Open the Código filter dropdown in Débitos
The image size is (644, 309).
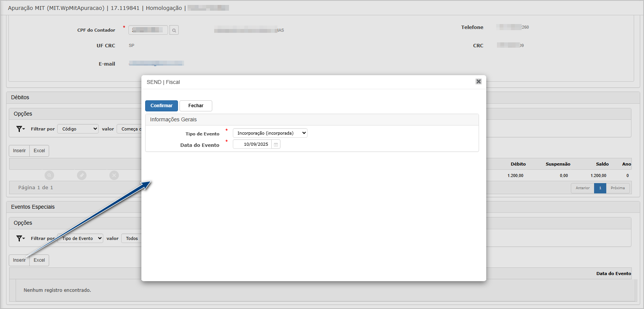click(78, 129)
